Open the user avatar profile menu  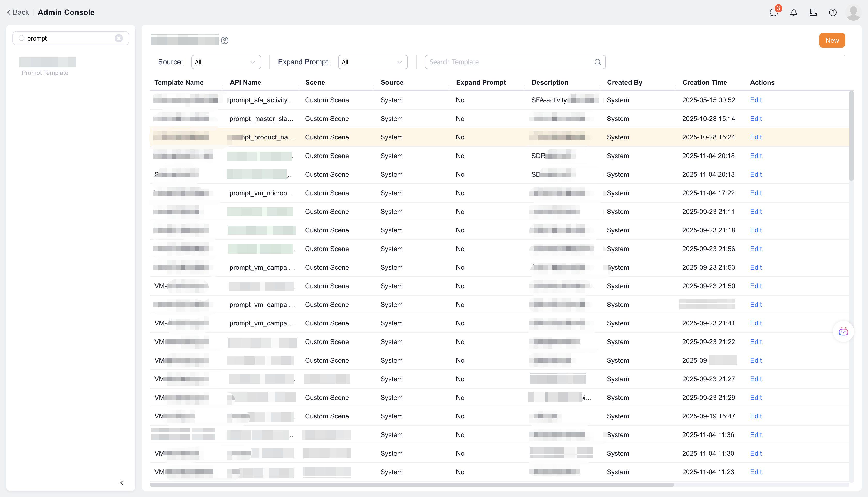coord(853,13)
